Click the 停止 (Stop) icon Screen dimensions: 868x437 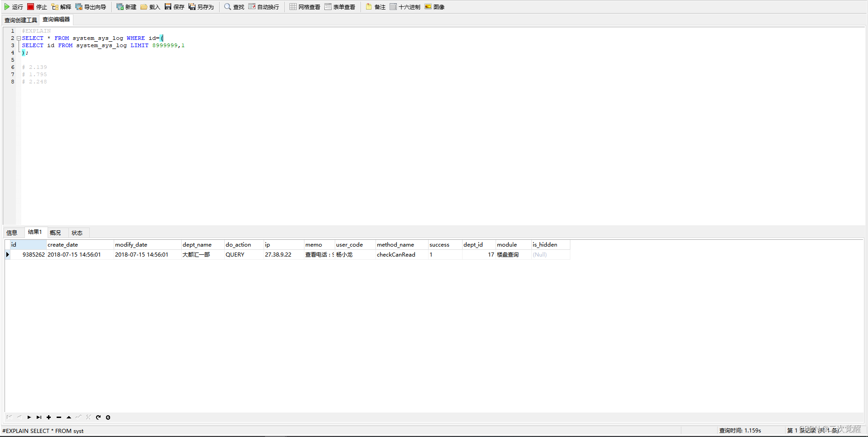point(38,7)
